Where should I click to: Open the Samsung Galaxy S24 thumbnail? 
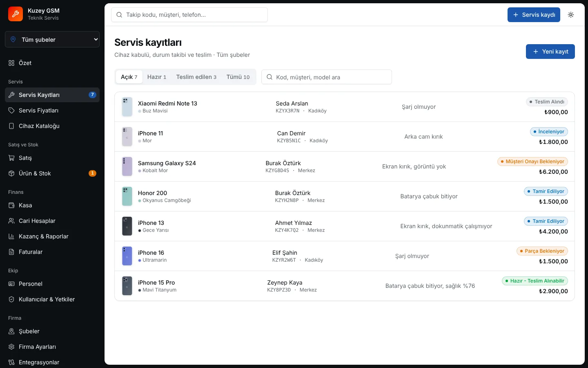[x=127, y=166]
